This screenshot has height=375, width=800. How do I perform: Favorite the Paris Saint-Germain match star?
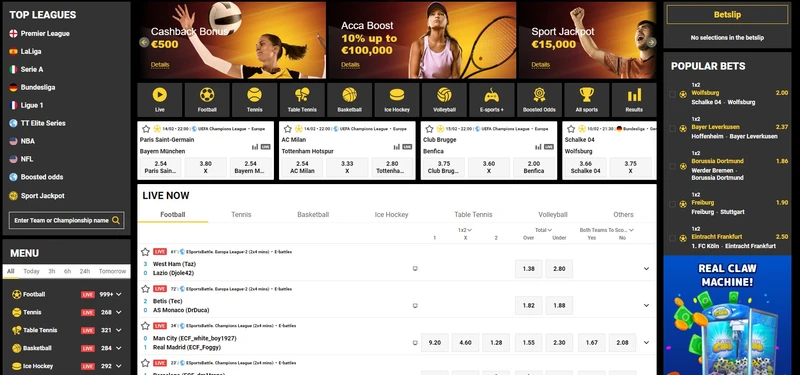coord(146,129)
